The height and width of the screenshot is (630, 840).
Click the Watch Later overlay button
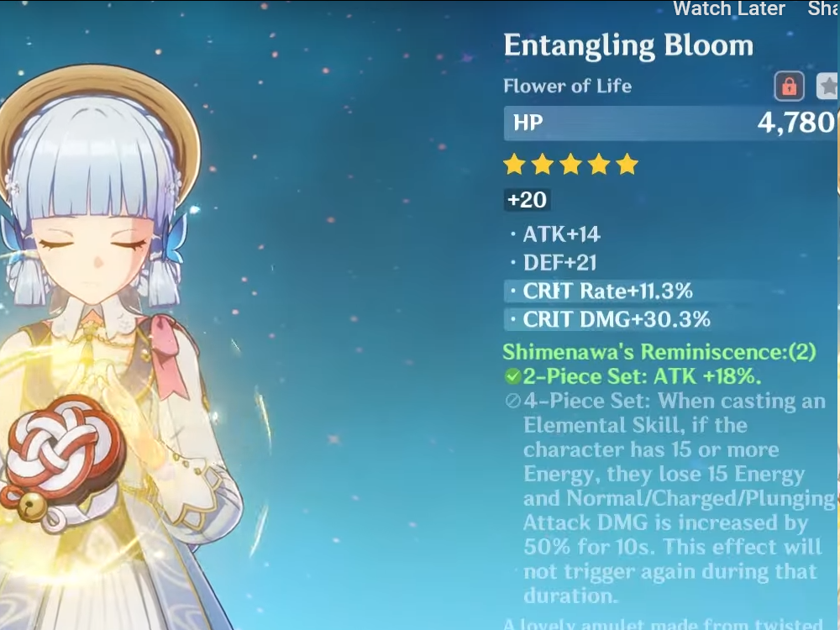728,9
